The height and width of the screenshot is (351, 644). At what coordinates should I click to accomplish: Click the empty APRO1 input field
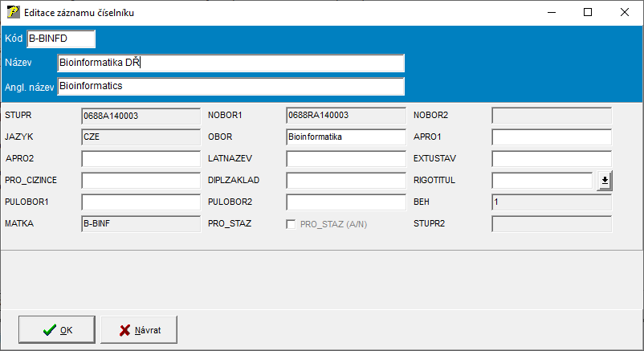click(551, 137)
